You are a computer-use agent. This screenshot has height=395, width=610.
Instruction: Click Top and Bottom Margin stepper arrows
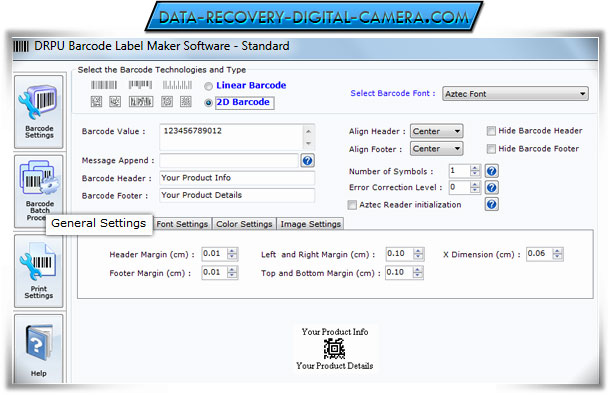point(417,272)
